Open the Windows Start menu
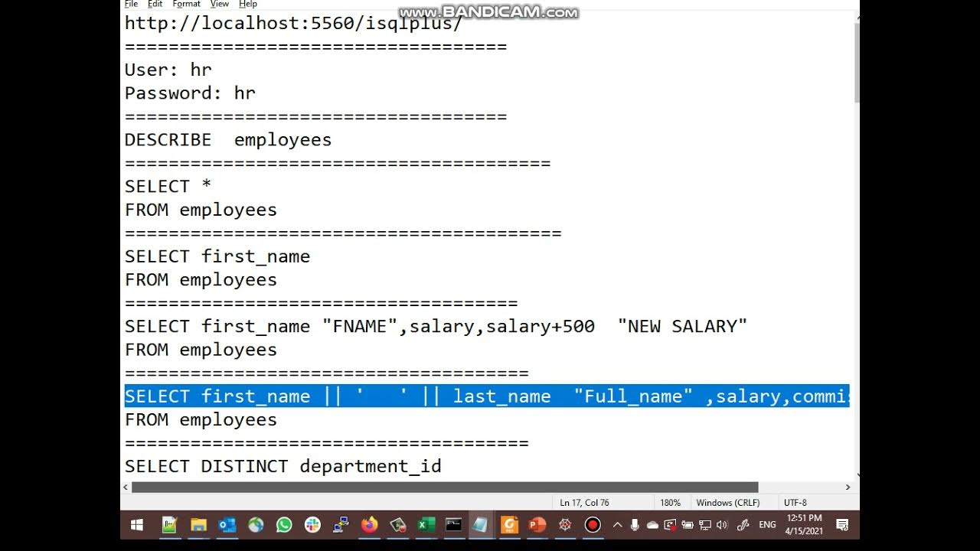 [137, 525]
